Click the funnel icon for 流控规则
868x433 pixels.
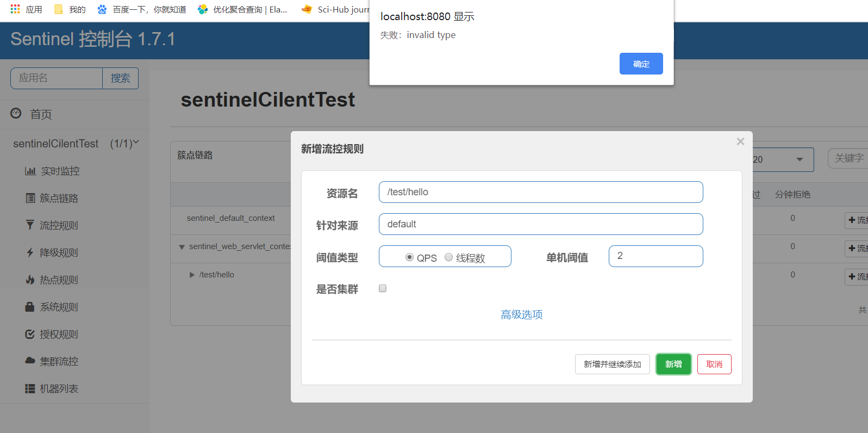[x=30, y=225]
